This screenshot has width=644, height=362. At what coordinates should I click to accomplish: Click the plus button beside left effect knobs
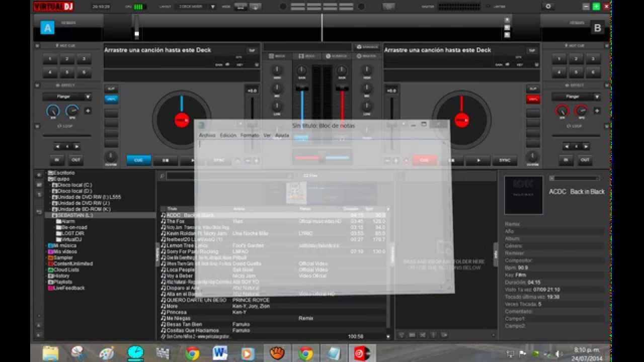[x=88, y=111]
